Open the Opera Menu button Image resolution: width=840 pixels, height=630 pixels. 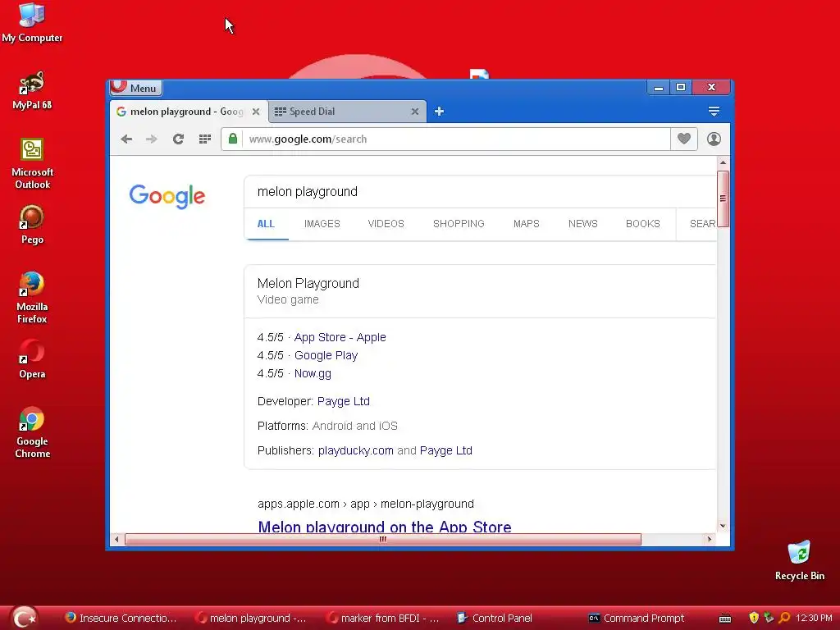pos(136,87)
